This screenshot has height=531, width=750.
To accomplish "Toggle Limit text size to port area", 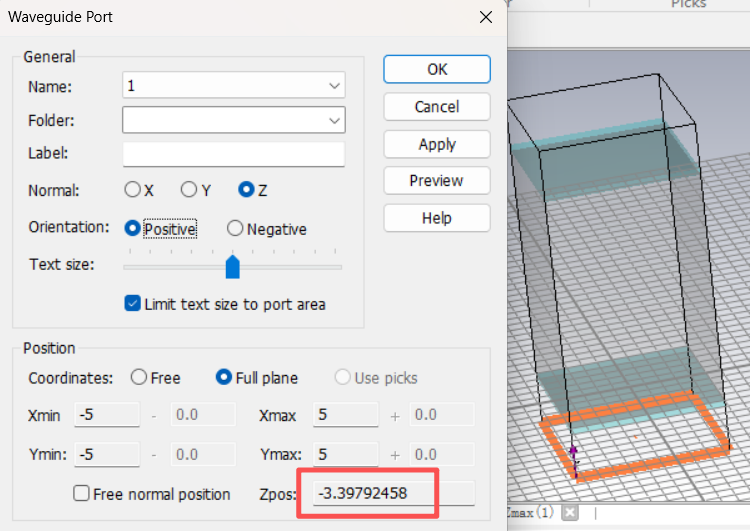I will coord(132,304).
